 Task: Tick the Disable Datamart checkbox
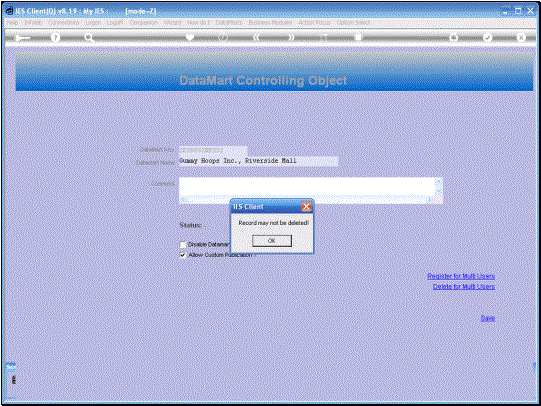click(183, 245)
